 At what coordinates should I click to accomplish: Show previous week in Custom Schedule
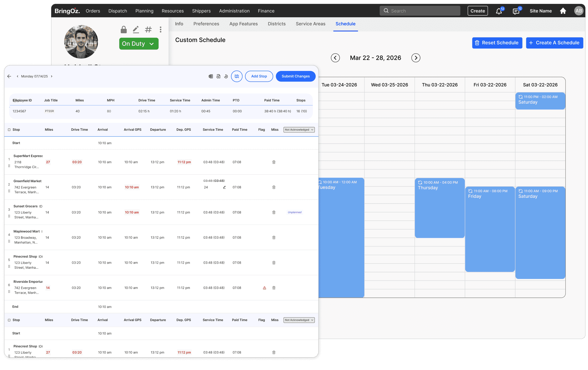[x=335, y=58]
